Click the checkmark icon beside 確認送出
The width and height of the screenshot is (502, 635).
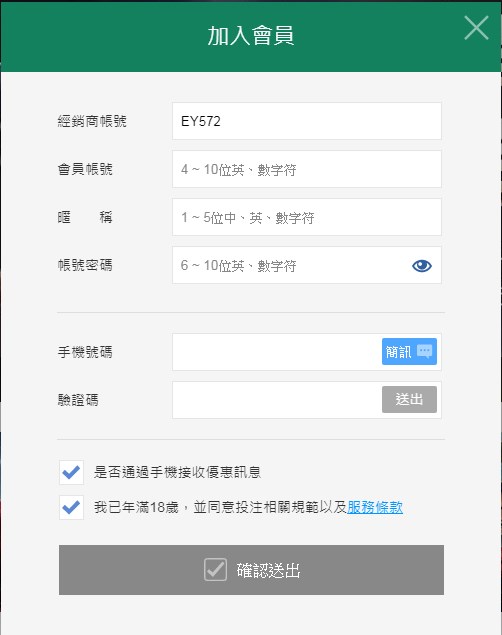tap(215, 569)
